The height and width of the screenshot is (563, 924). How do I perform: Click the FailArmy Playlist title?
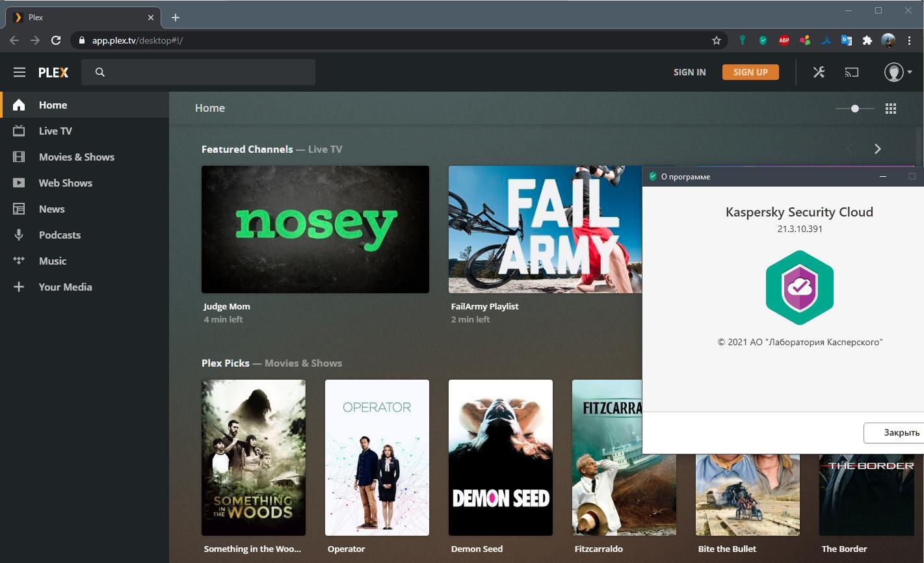coord(484,306)
